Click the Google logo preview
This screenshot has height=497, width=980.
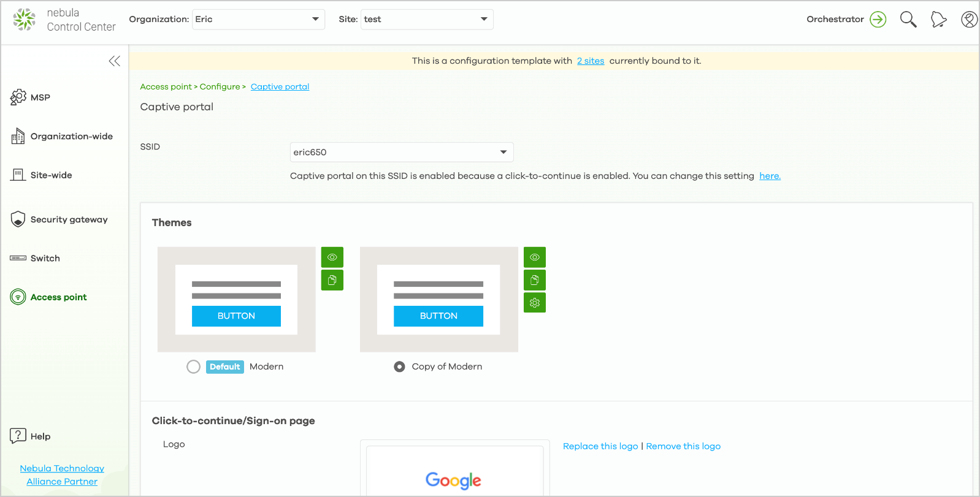(454, 480)
